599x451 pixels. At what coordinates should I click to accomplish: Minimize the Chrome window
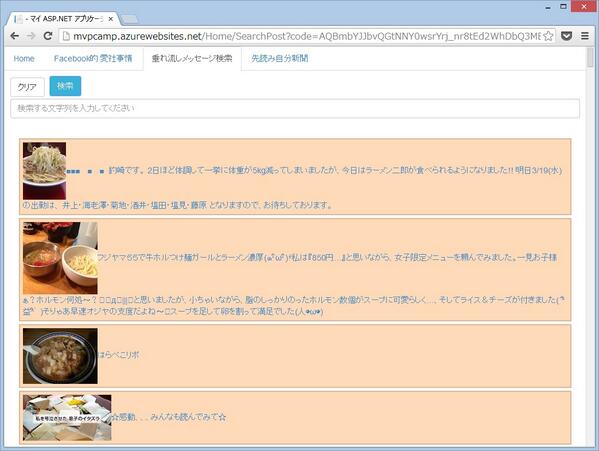[x=548, y=7]
